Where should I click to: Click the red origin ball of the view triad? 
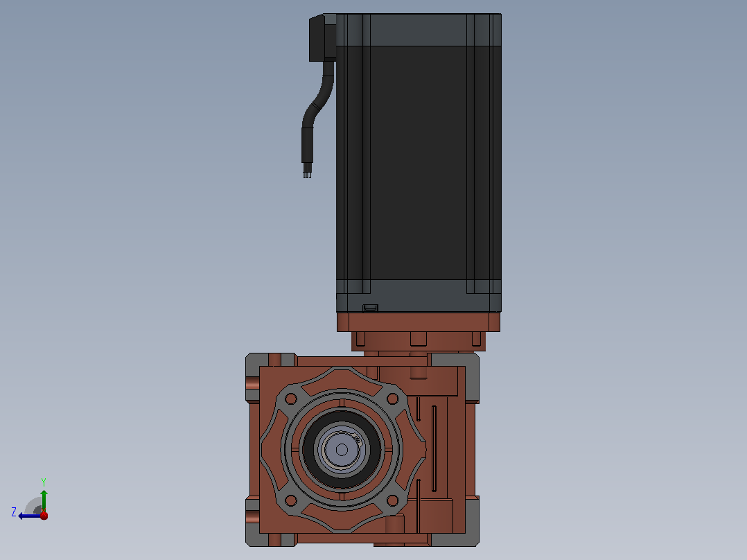coord(44,515)
